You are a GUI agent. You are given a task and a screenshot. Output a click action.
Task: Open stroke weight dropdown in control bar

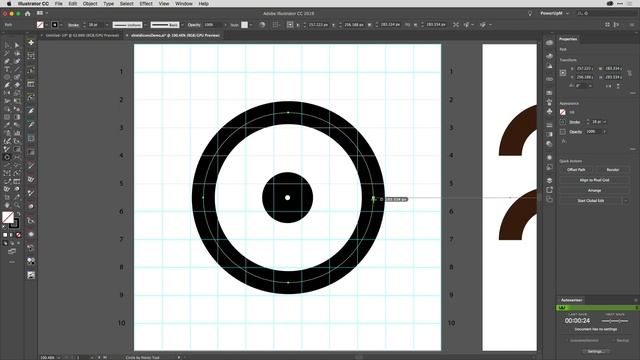pos(107,25)
